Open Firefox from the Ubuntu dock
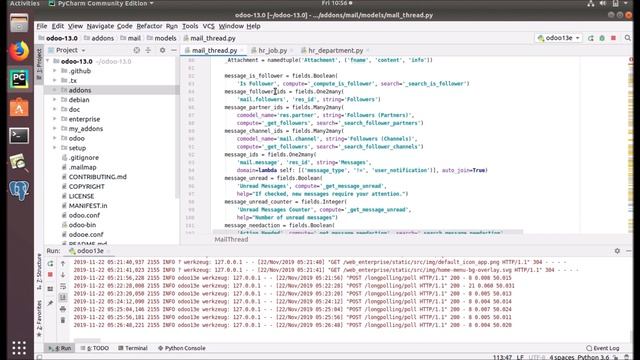 pos(19,51)
